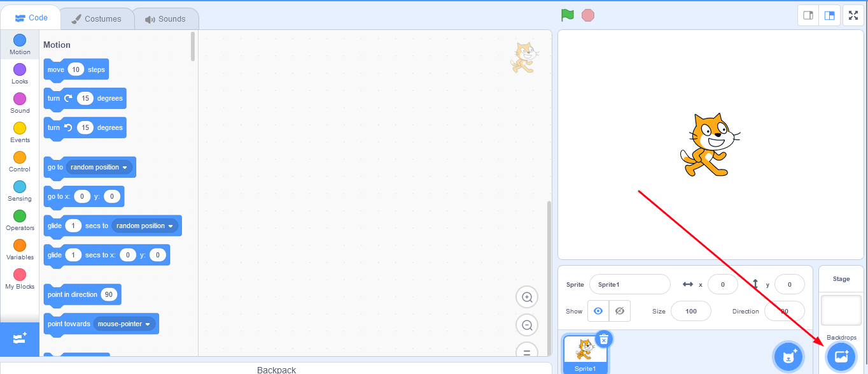The image size is (868, 374).
Task: Open 'point towards mouse-pointer' dropdown
Action: [x=124, y=324]
